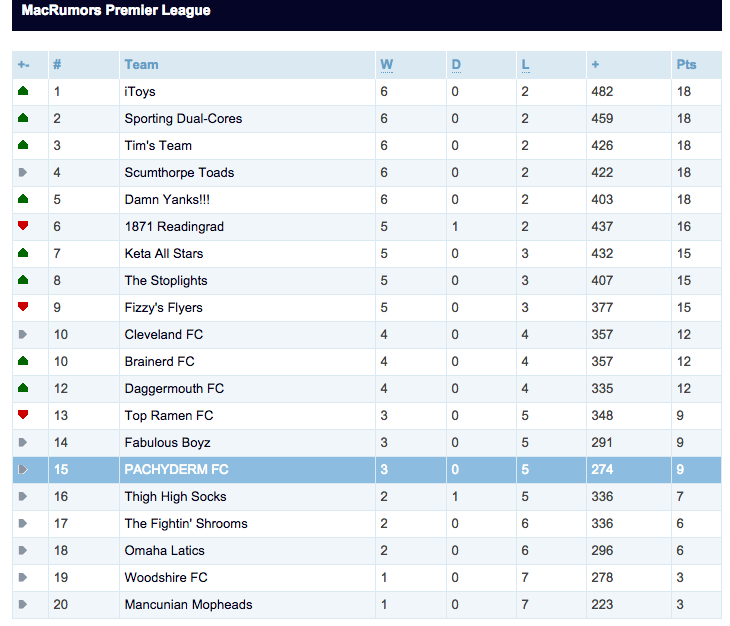Sort table by Team column header
The width and height of the screenshot is (730, 626).
coord(141,64)
